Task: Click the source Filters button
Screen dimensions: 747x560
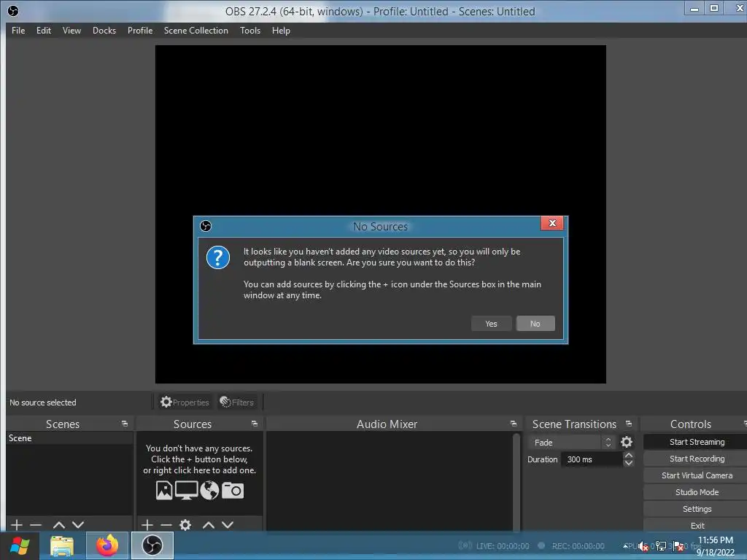Action: (x=237, y=402)
